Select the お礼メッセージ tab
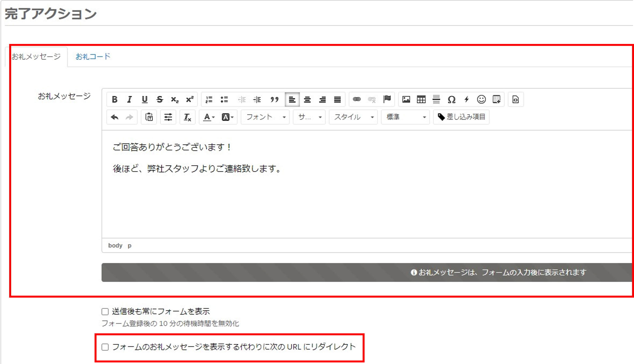Image resolution: width=634 pixels, height=364 pixels. tap(36, 56)
